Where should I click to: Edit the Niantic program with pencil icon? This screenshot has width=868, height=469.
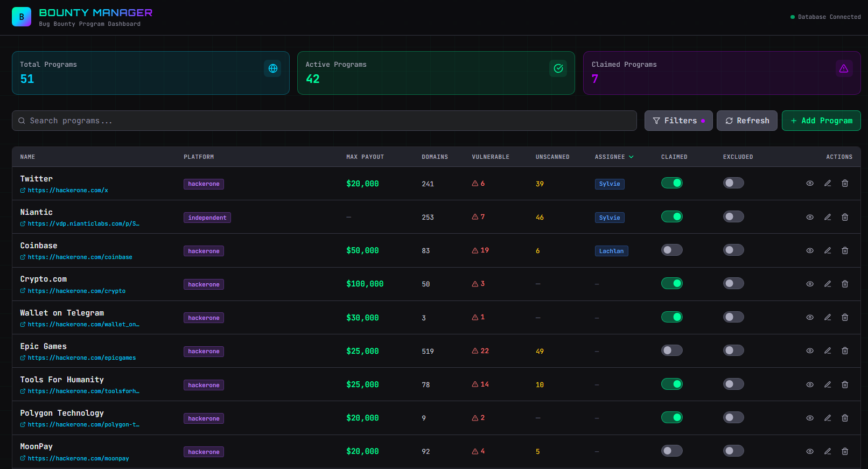(x=828, y=217)
